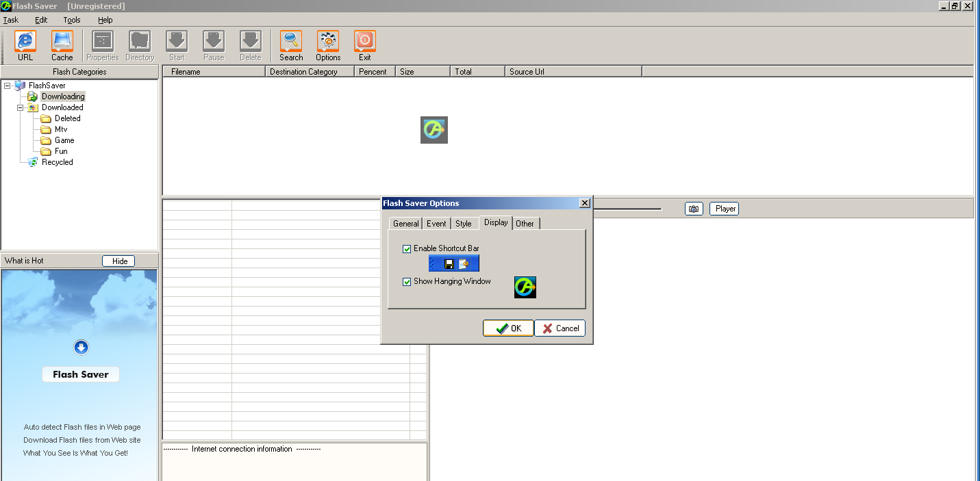Screen dimensions: 980x481
Task: Switch to the General tab
Action: [x=405, y=224]
